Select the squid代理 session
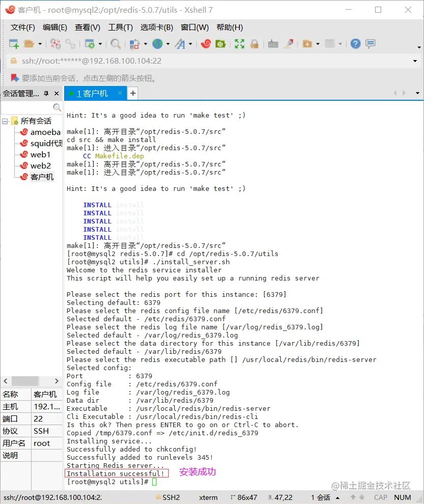Screen dimensions: 424x504 (x=46, y=144)
